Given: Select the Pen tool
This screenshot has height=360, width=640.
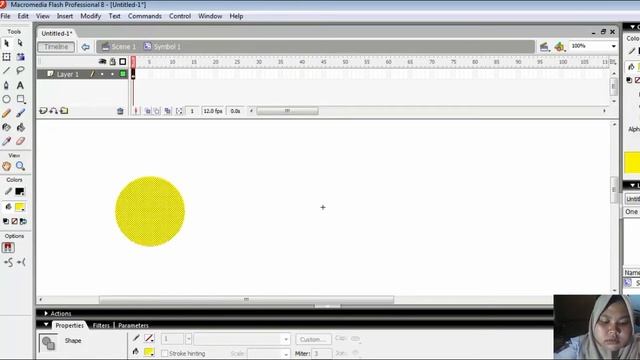Looking at the screenshot, I should click(x=7, y=85).
